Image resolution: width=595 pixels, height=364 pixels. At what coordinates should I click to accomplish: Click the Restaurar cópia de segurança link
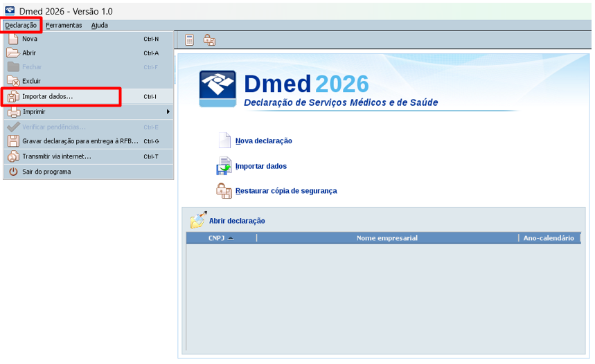click(286, 191)
